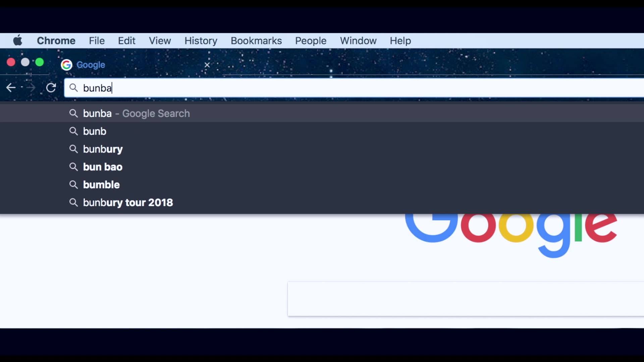This screenshot has height=362, width=644.
Task: Choose the 'bunba - Google Search' suggestion
Action: pos(322,113)
